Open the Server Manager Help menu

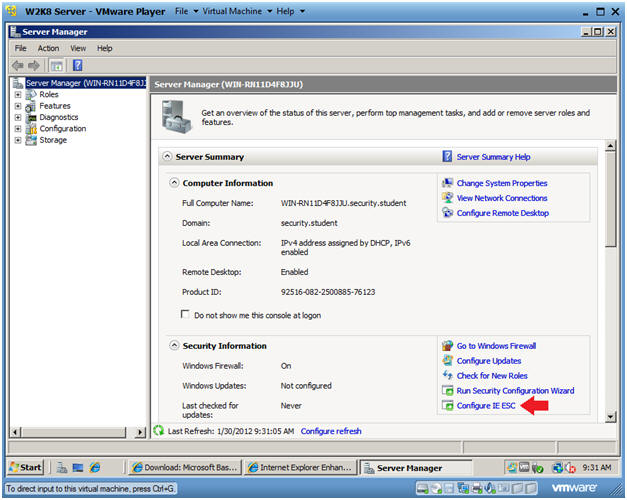point(104,48)
